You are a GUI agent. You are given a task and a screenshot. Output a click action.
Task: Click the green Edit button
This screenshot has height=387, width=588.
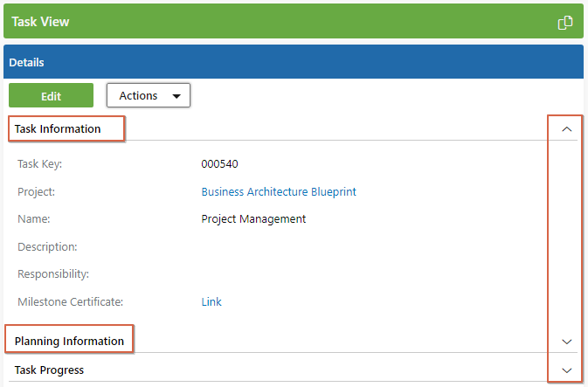51,95
